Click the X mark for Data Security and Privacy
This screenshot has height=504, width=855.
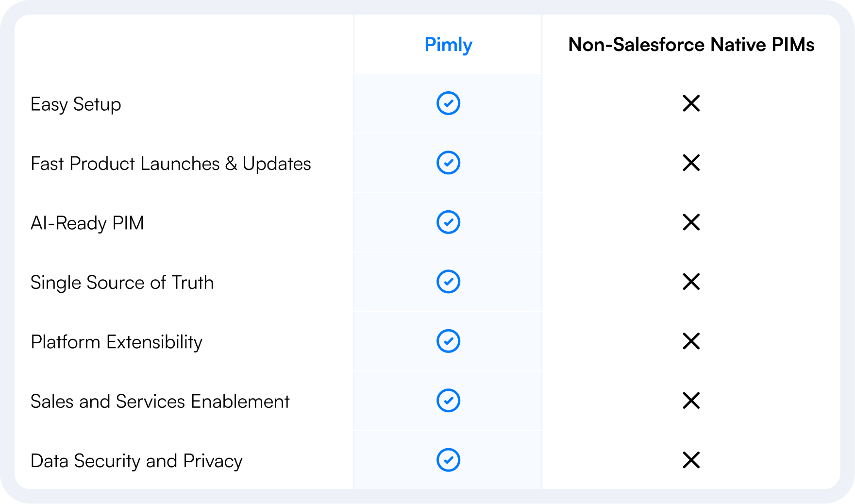[691, 460]
